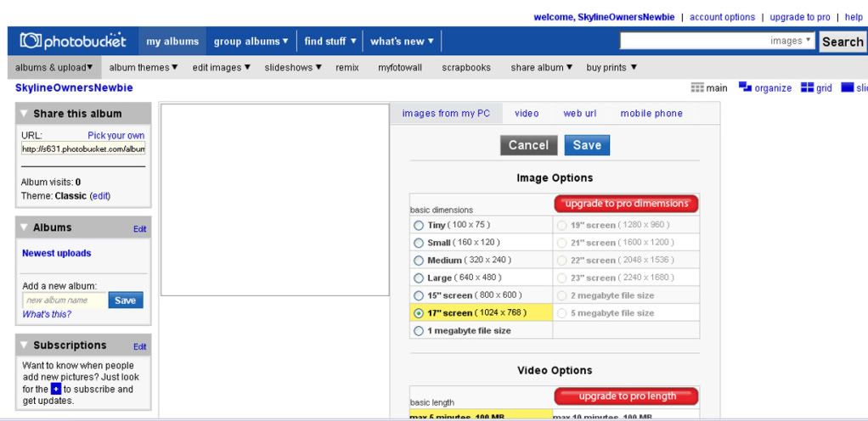Click the Albums panel Edit link

click(x=139, y=228)
